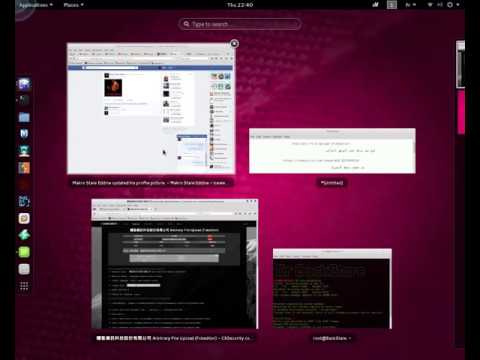Select the Untitled text editor window thumbnail
Viewport: 480px width, 360px height.
[332, 151]
